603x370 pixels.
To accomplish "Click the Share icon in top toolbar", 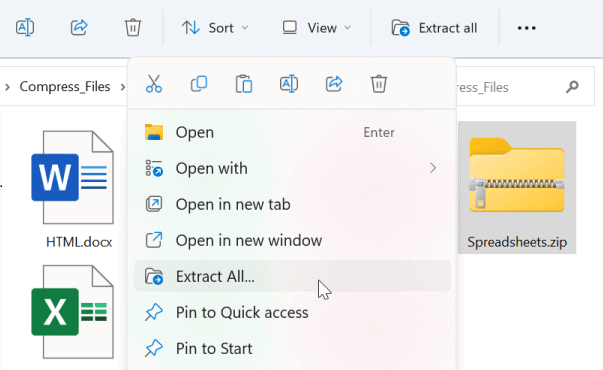I will (79, 28).
